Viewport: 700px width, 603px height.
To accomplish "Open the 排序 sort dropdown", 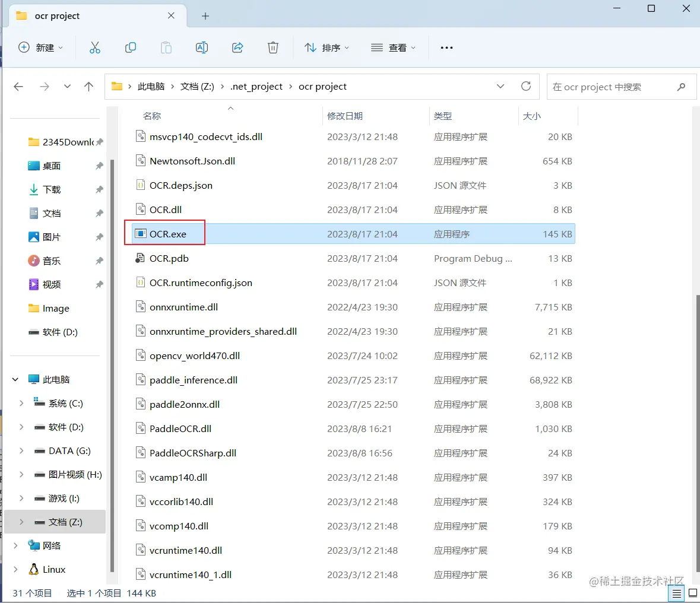I will tap(327, 47).
